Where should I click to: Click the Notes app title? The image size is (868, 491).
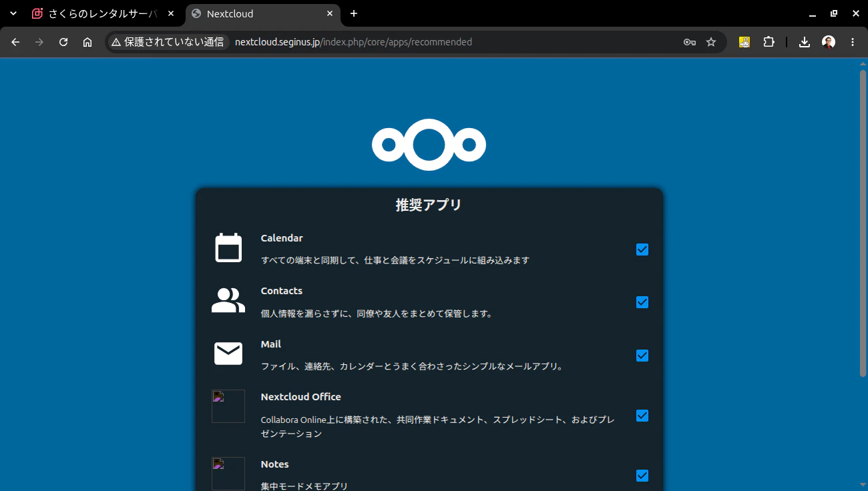point(275,464)
